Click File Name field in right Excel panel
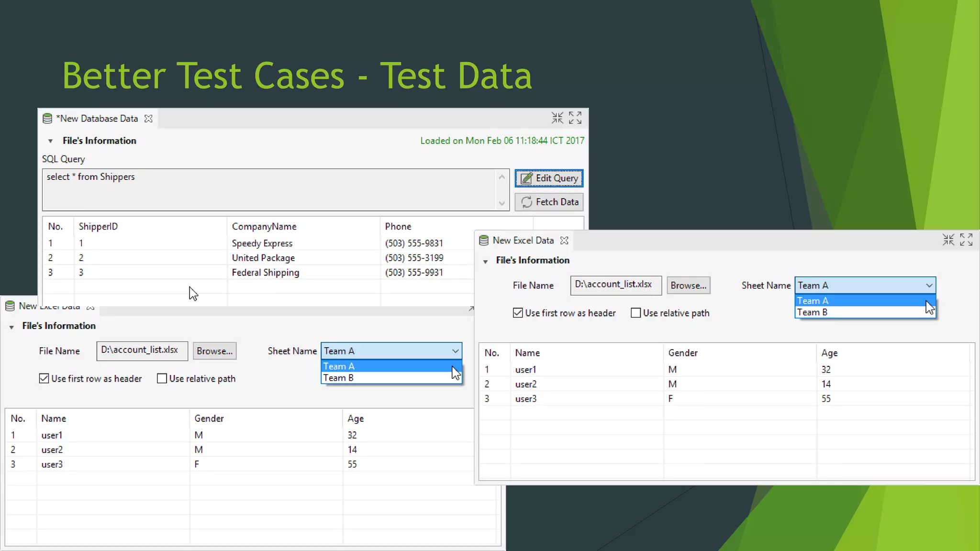This screenshot has width=980, height=551. tap(616, 285)
